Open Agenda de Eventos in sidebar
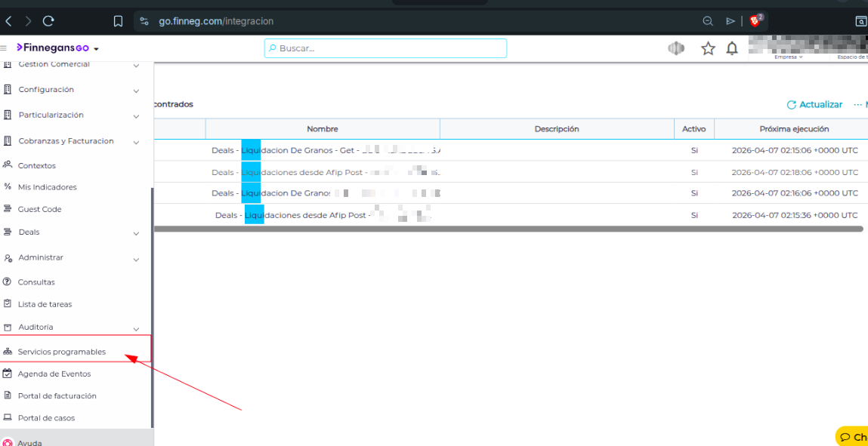Viewport: 868px width, 446px height. [54, 374]
